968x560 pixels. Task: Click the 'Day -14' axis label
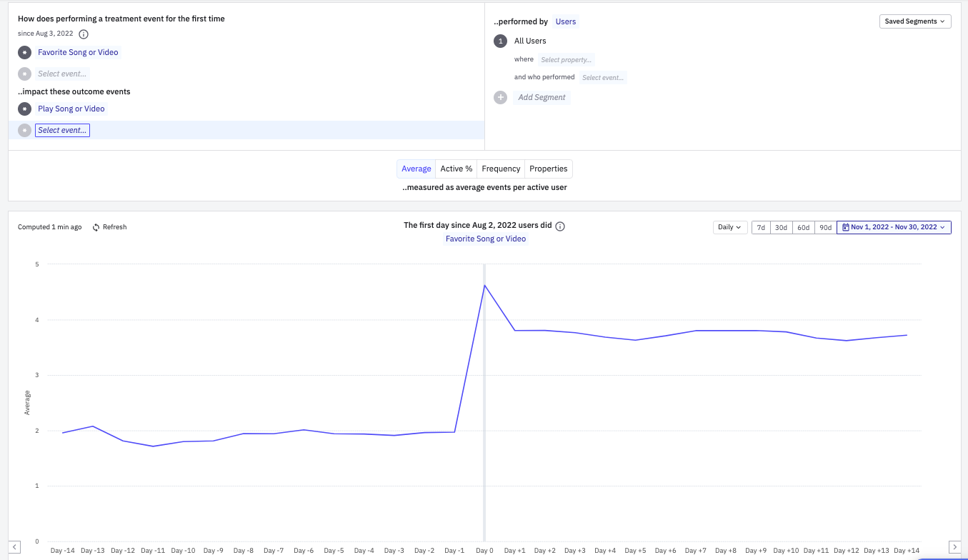click(63, 551)
